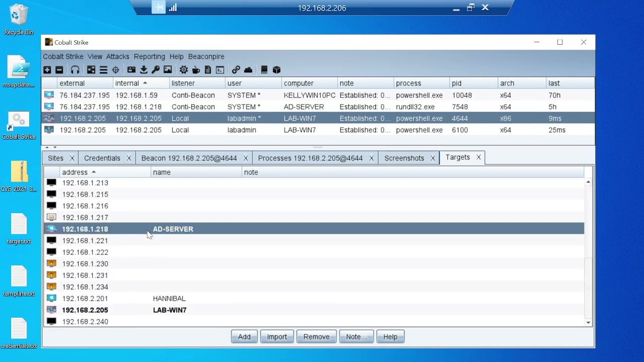Close the Processes tab with its X
The width and height of the screenshot is (644, 362).
point(371,158)
